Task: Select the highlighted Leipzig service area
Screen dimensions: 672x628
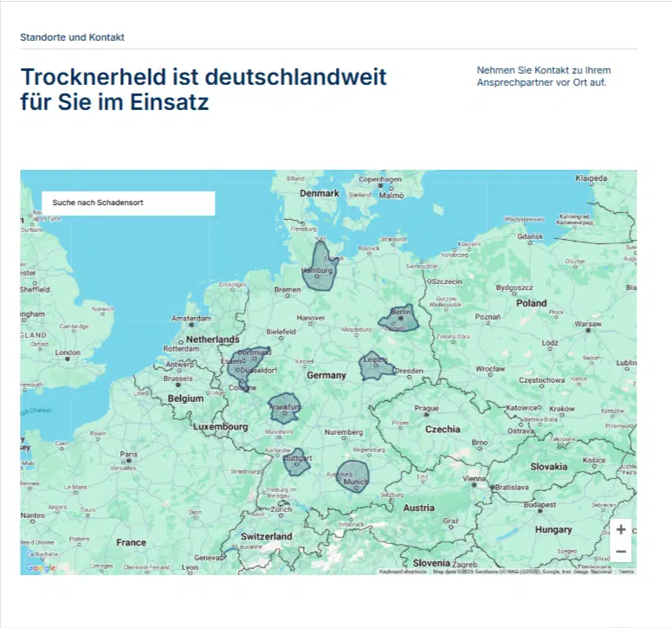Action: point(377,366)
